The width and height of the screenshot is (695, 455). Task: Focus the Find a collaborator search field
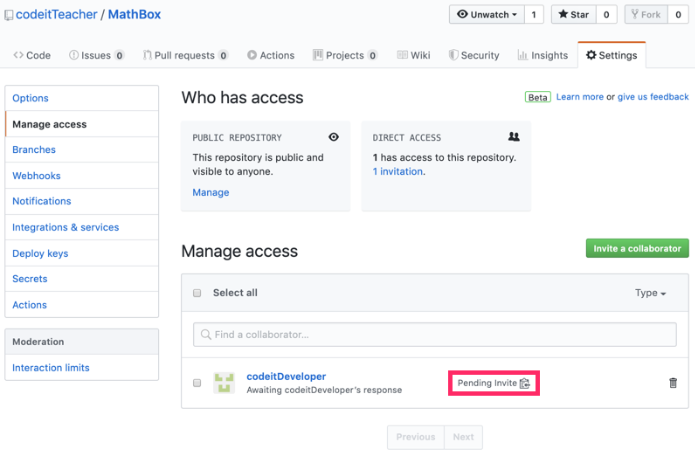coord(435,334)
